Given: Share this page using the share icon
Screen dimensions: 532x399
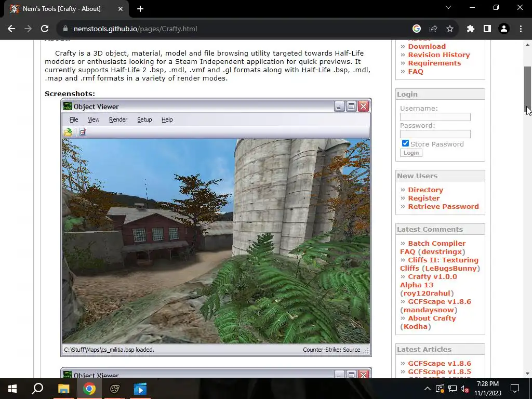Looking at the screenshot, I should 433,29.
